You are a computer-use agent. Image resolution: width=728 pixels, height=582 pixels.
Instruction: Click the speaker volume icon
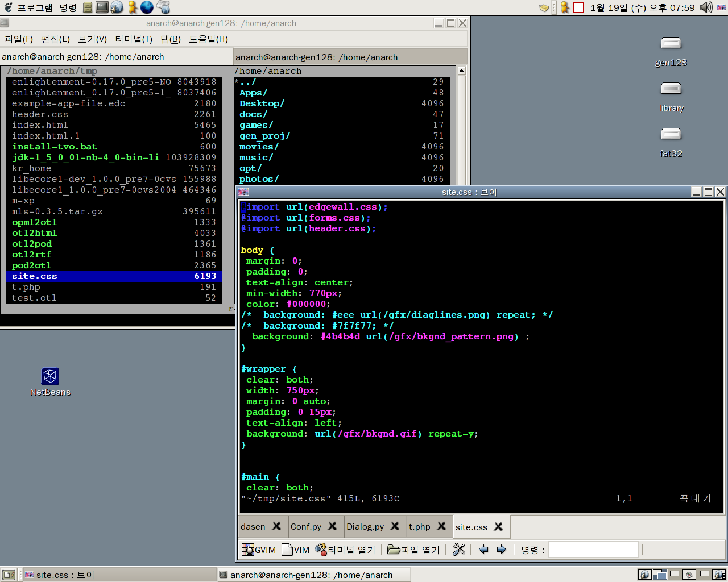click(706, 7)
